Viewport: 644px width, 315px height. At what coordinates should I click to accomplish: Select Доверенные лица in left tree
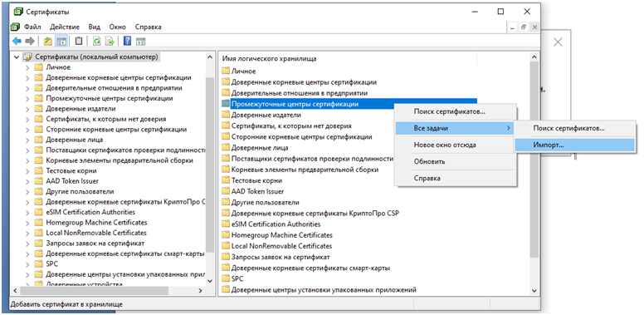[x=74, y=140]
